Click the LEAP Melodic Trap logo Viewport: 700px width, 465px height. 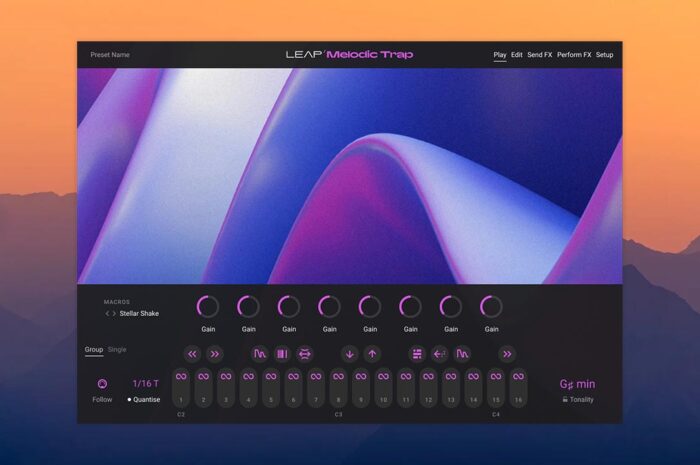click(x=350, y=54)
